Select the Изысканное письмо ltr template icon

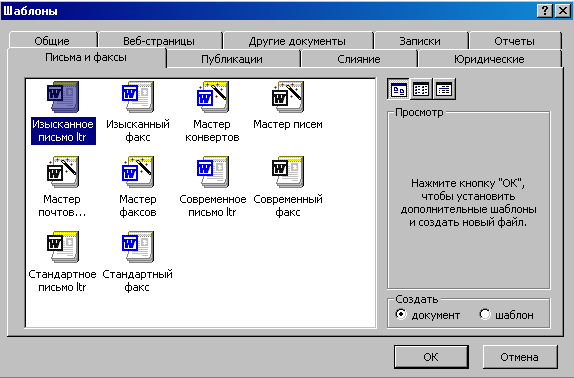coord(63,97)
